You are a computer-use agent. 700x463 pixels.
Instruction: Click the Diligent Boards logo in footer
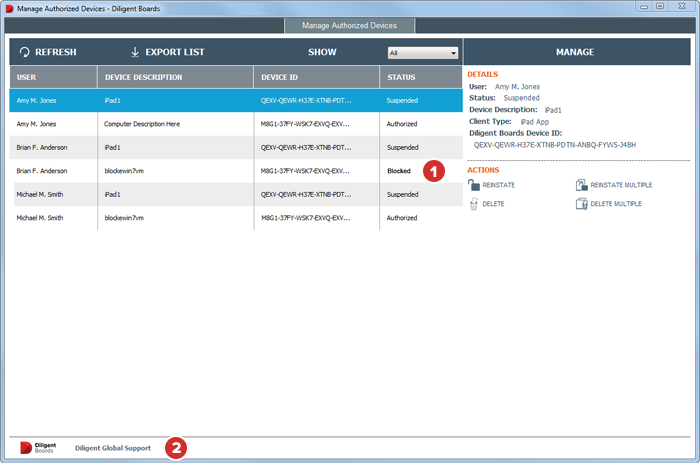pos(38,448)
